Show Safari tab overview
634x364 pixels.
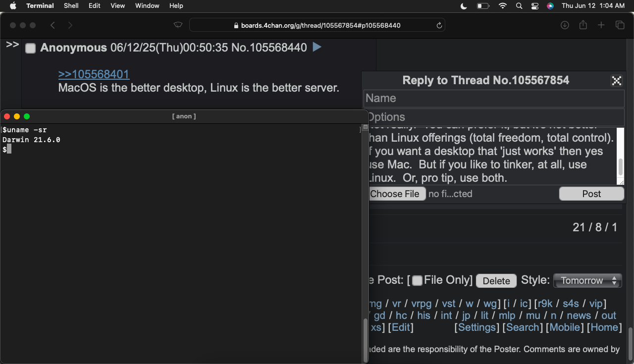[x=620, y=25]
